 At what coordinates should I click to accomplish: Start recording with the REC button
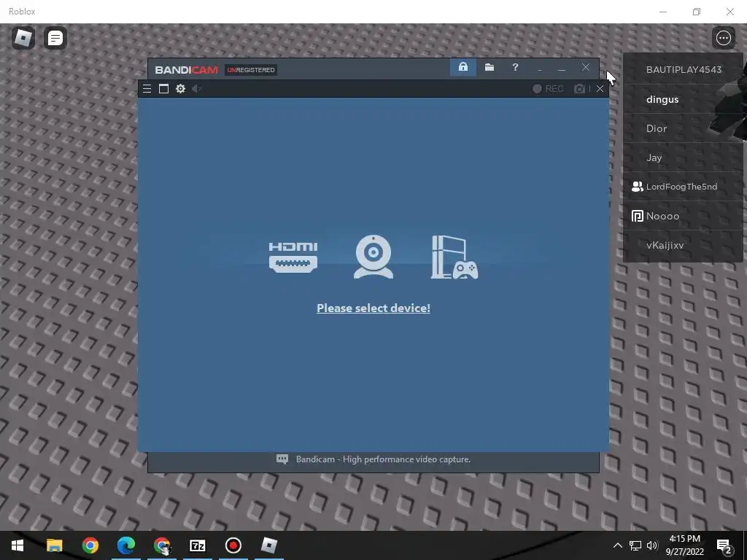(548, 88)
